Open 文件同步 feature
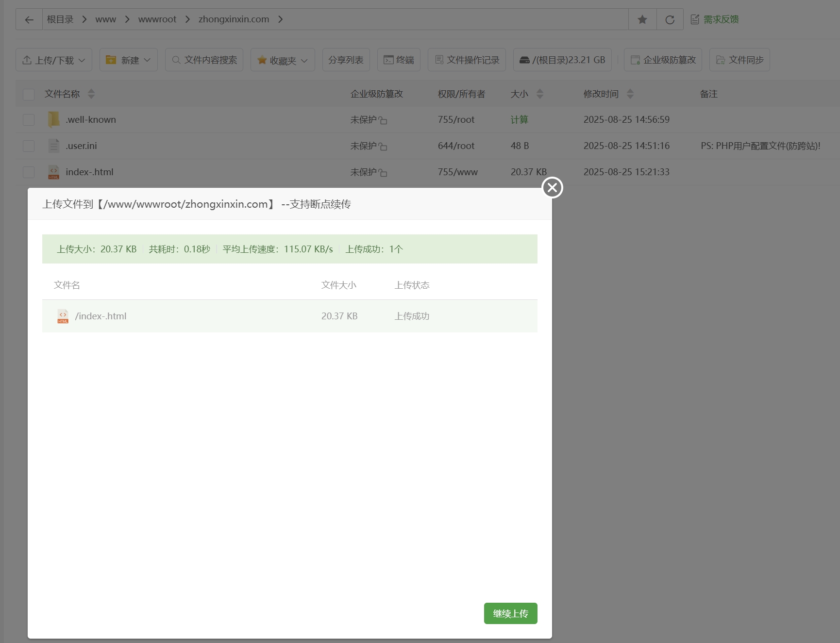Screen dimensions: 840x643 (x=739, y=60)
